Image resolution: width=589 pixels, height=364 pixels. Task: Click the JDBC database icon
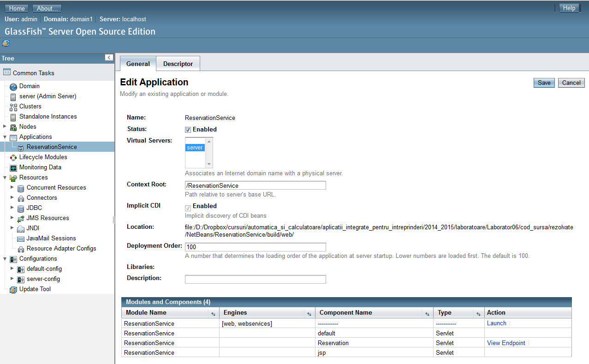pos(21,208)
